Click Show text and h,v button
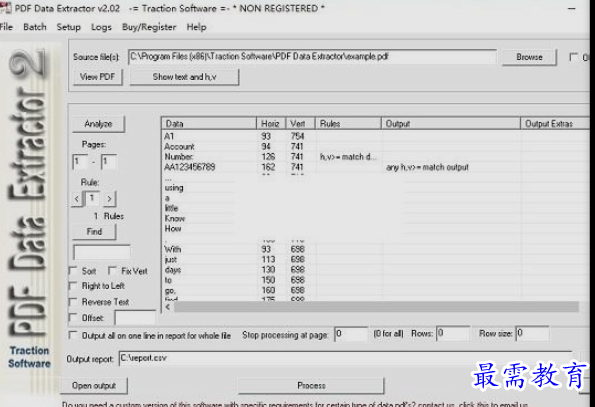 point(184,77)
